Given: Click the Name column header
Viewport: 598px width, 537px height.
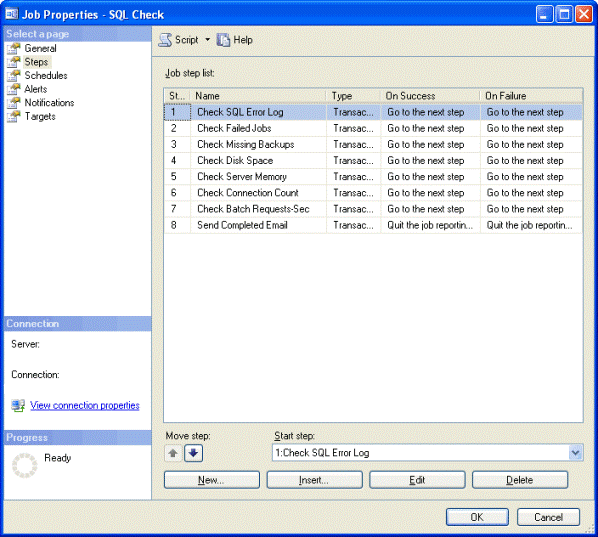Looking at the screenshot, I should (258, 96).
